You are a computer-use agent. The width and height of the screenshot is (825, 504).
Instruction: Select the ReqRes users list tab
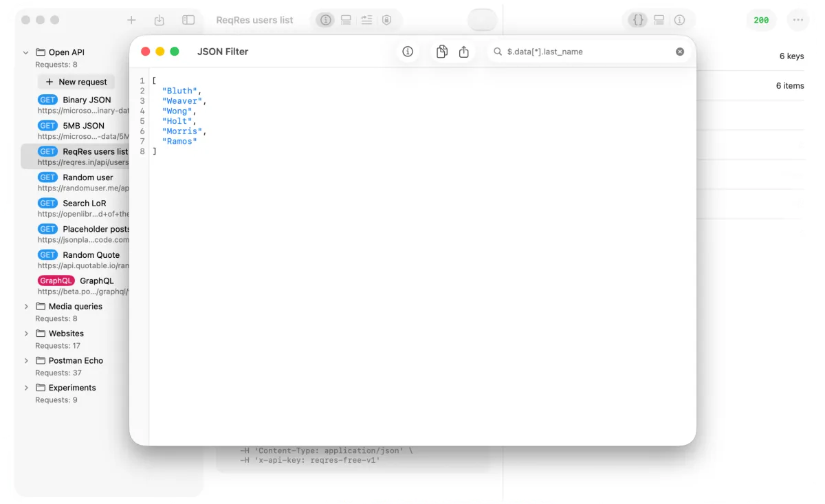pyautogui.click(x=254, y=20)
